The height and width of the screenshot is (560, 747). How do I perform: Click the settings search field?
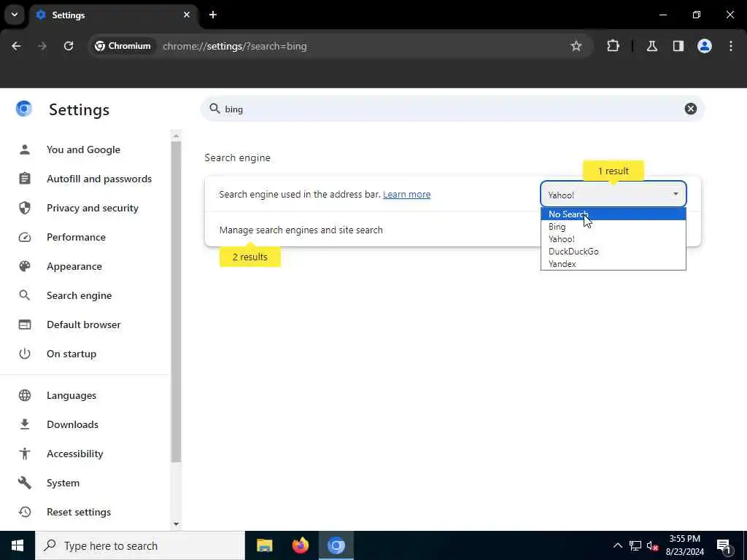452,109
